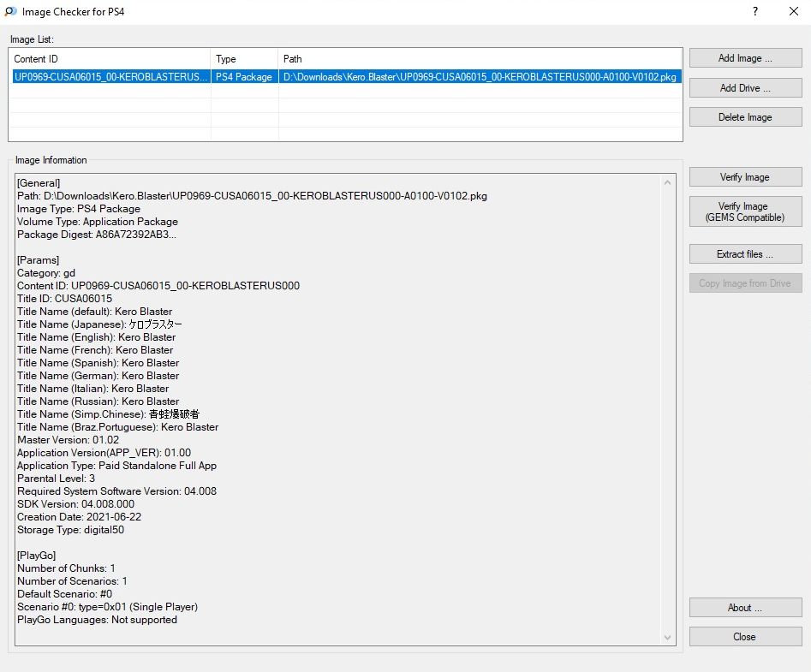
Task: Close the Image Checker window
Action: [x=793, y=11]
